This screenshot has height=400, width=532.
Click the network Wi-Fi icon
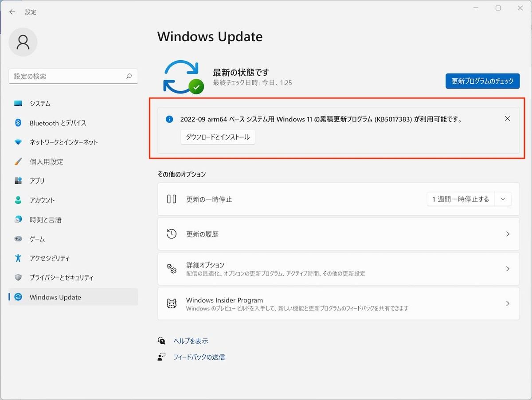[18, 142]
